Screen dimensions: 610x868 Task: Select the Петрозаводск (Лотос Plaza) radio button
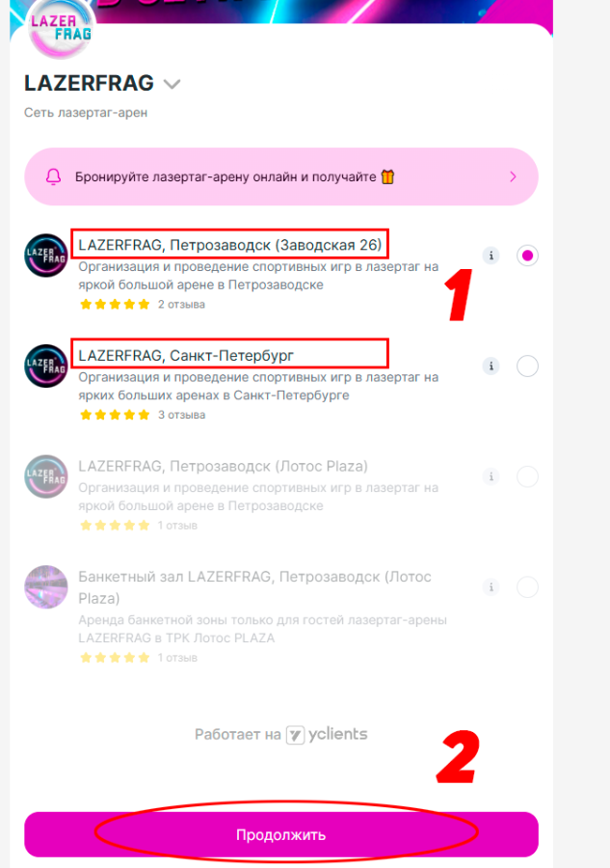pos(527,476)
